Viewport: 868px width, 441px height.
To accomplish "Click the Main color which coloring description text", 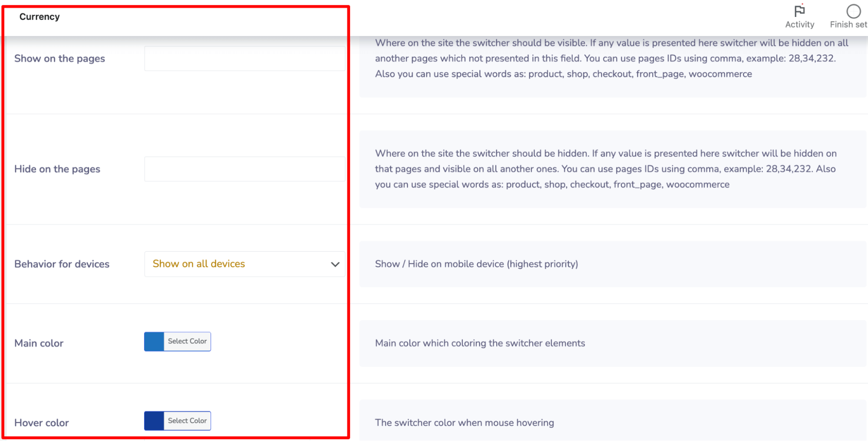I will [x=480, y=343].
